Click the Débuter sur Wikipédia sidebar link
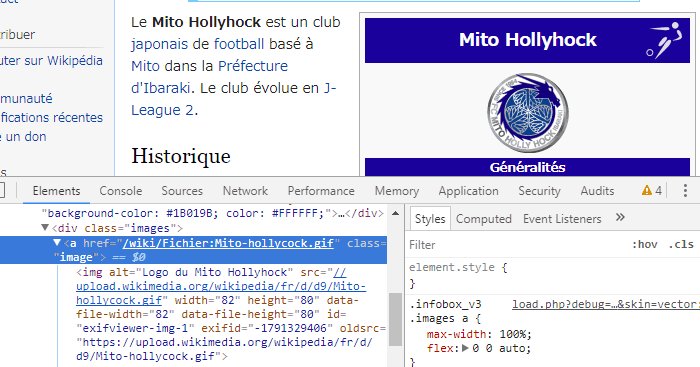Screen dimensions: 700x367 click(51, 60)
